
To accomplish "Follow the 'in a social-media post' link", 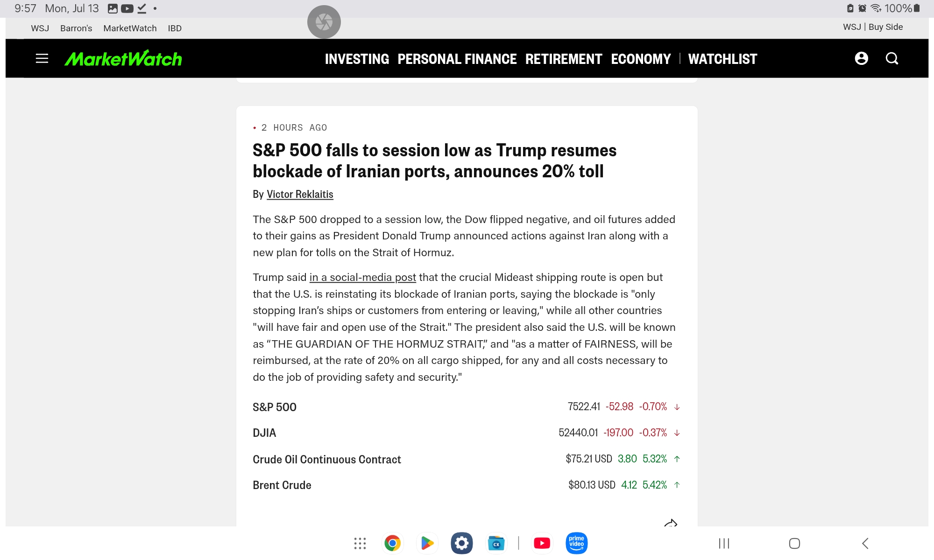I will click(x=362, y=277).
